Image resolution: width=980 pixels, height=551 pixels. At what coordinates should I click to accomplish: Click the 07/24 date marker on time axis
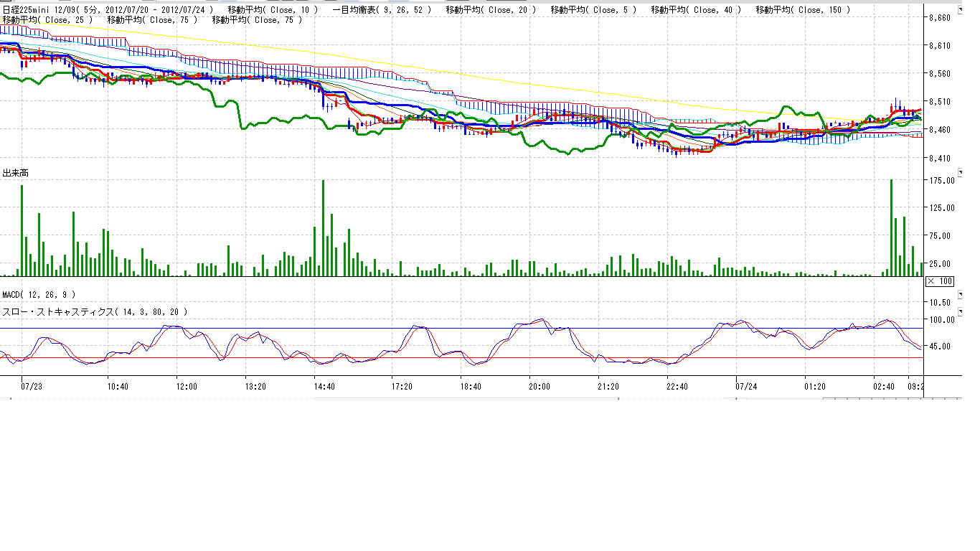pos(747,387)
